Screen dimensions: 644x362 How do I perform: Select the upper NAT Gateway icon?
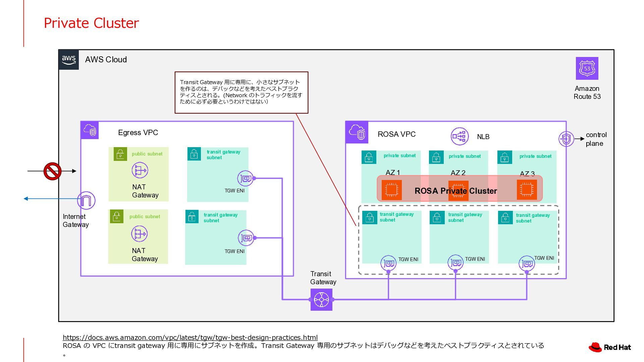[140, 170]
